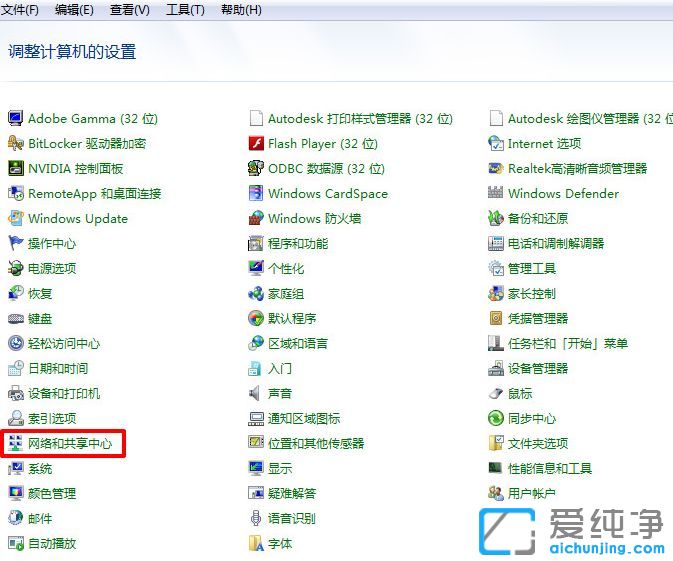This screenshot has height=561, width=673.
Task: Open 任务栏和「开始」菜单 link
Action: coord(568,343)
